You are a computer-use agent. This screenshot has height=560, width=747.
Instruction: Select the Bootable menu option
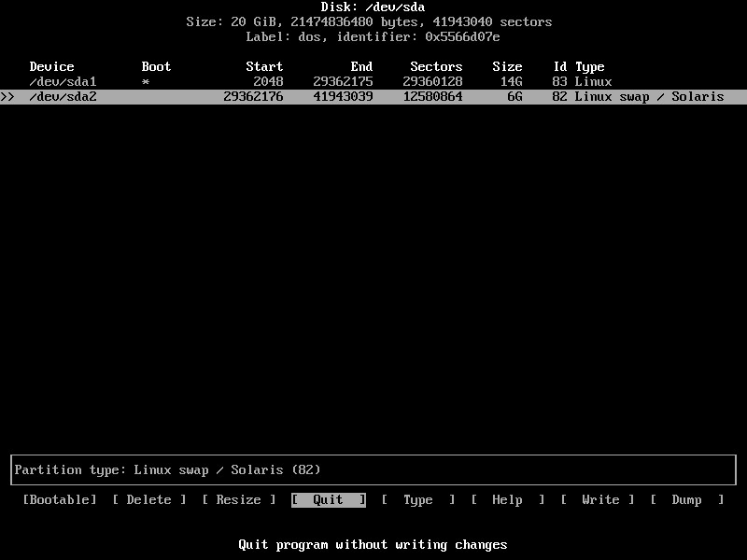coord(60,500)
